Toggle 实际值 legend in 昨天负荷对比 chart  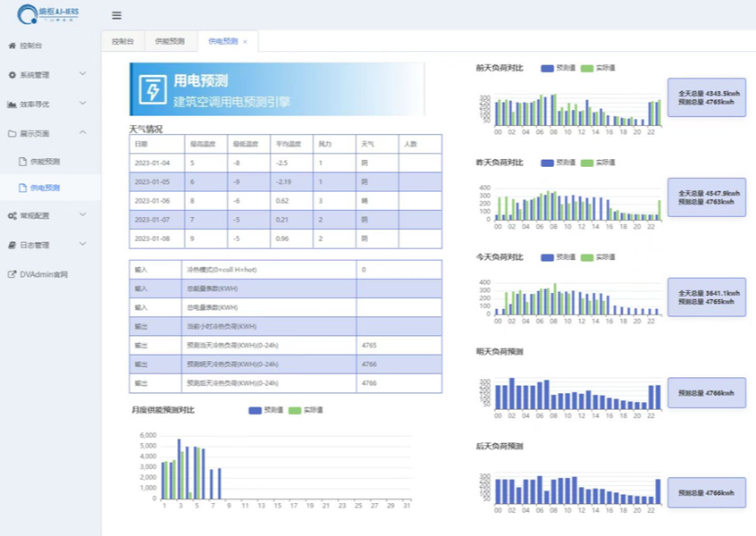(x=593, y=163)
